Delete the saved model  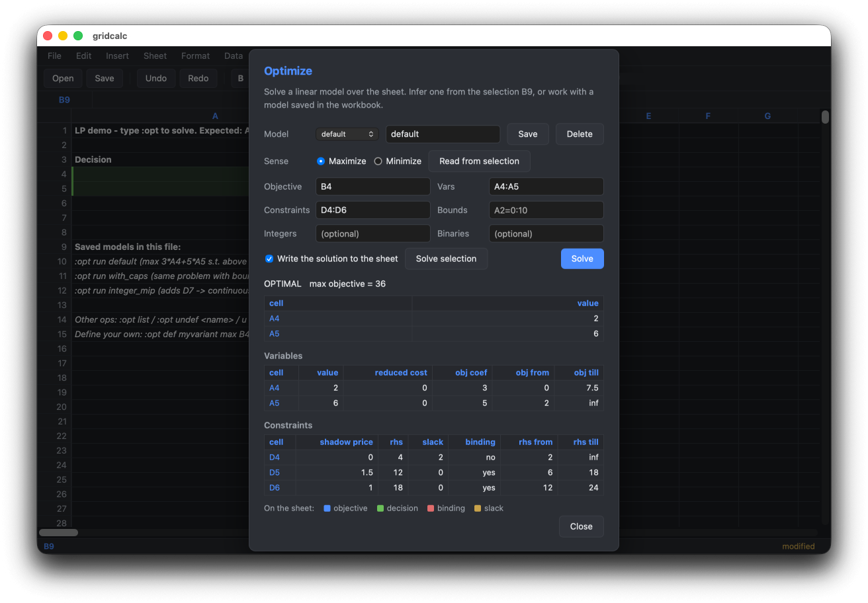click(580, 134)
